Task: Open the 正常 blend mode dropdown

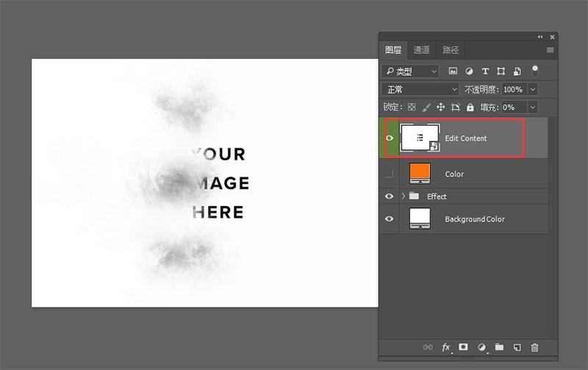Action: pyautogui.click(x=420, y=89)
